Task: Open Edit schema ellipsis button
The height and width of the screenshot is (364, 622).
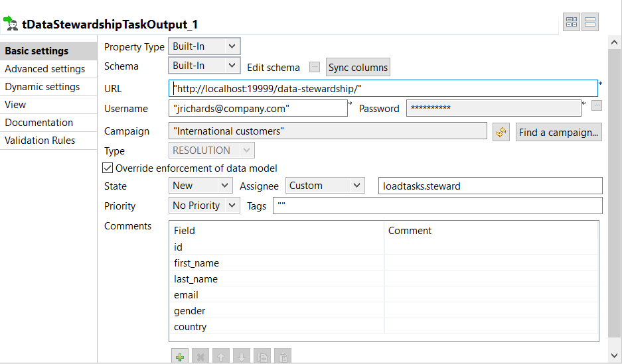Action: pos(315,67)
